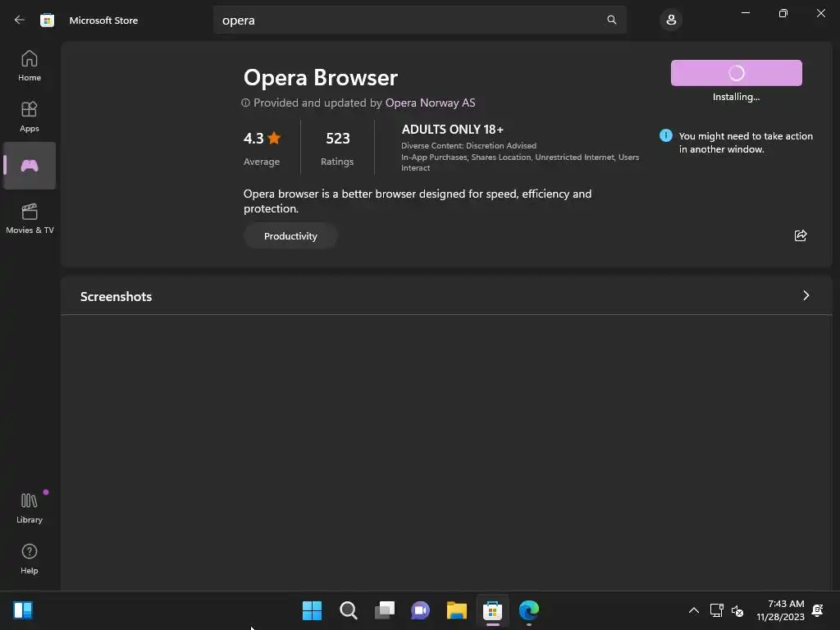This screenshot has height=630, width=840.
Task: Open the Home section in sidebar
Action: point(30,66)
